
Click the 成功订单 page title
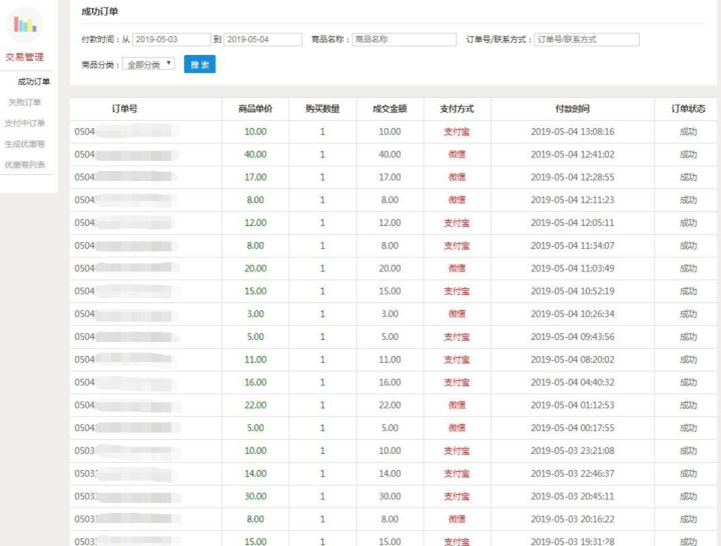point(100,12)
